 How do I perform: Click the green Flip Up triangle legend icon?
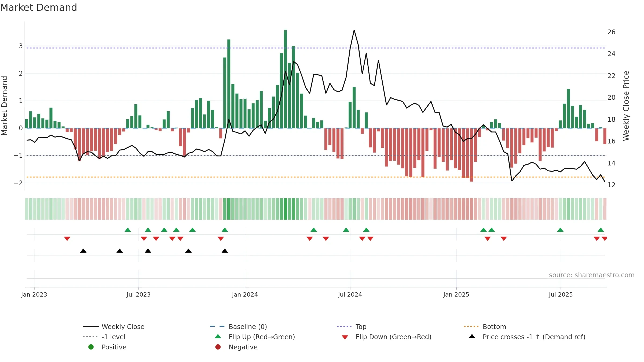218,336
